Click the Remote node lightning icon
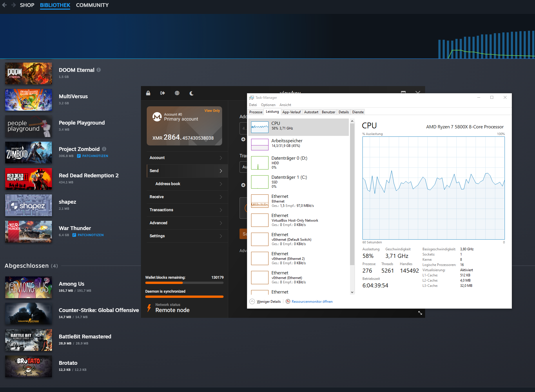The width and height of the screenshot is (535, 392). [x=149, y=308]
